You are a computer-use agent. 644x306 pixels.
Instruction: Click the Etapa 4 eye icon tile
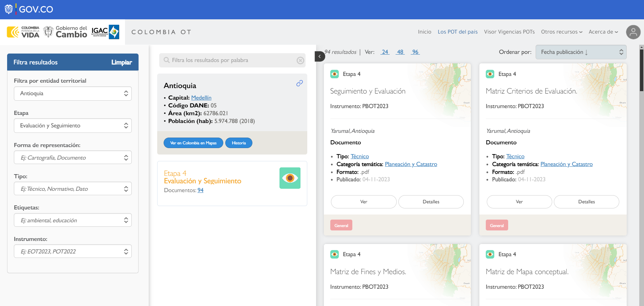coord(290,178)
